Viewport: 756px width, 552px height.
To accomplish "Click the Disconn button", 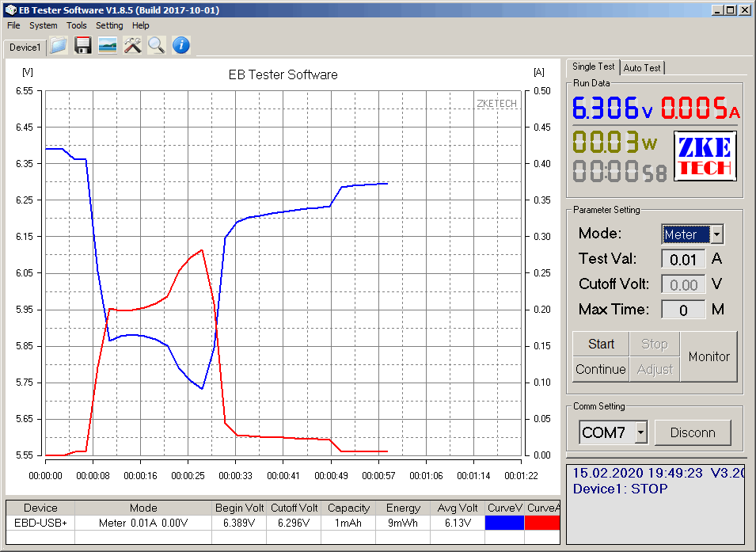I will (693, 433).
